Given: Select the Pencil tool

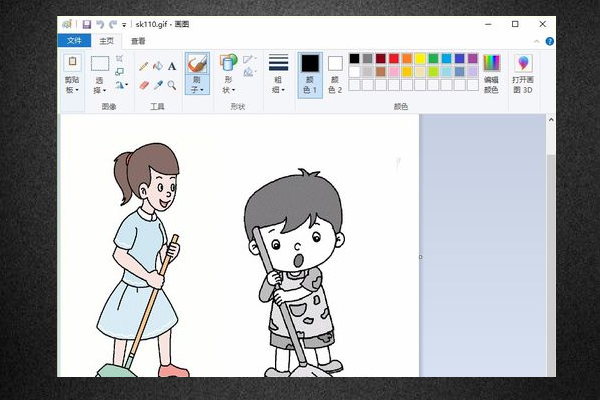Looking at the screenshot, I should pyautogui.click(x=144, y=66).
